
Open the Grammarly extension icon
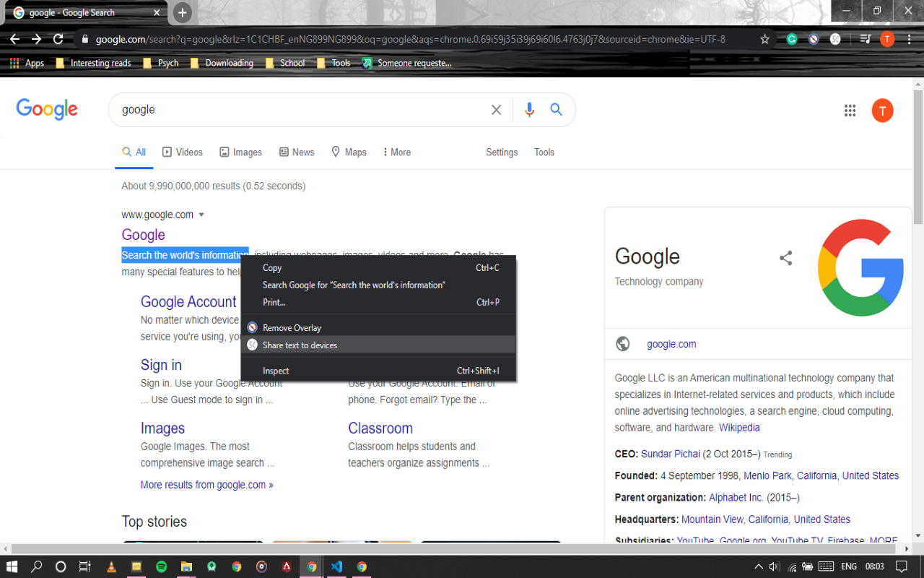[x=792, y=39]
